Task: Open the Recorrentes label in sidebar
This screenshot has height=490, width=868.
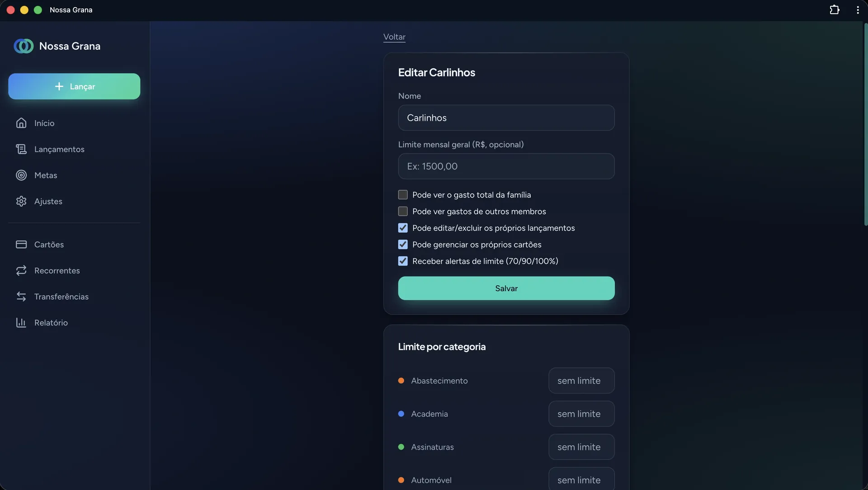Action: [x=57, y=271]
